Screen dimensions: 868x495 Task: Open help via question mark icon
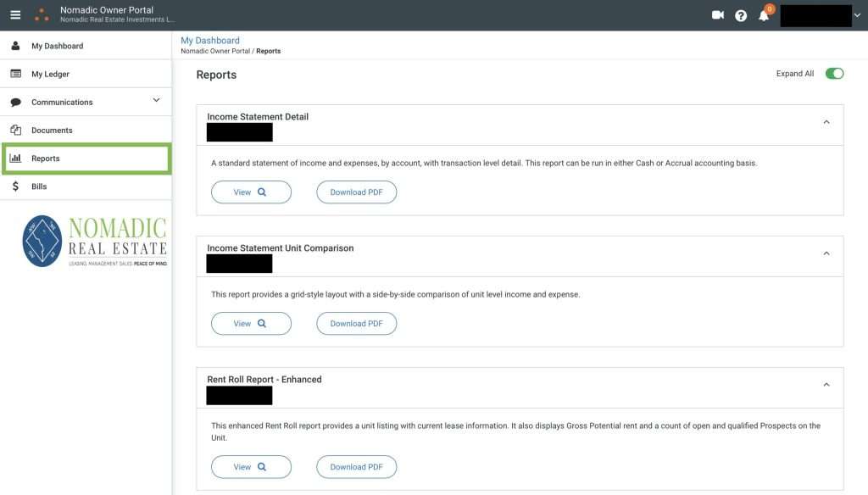(741, 15)
